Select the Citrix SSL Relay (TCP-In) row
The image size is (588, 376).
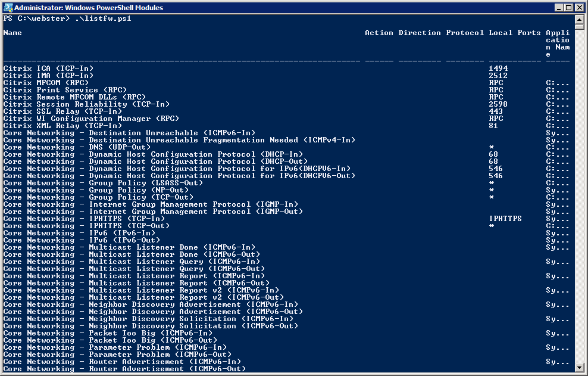coord(62,111)
